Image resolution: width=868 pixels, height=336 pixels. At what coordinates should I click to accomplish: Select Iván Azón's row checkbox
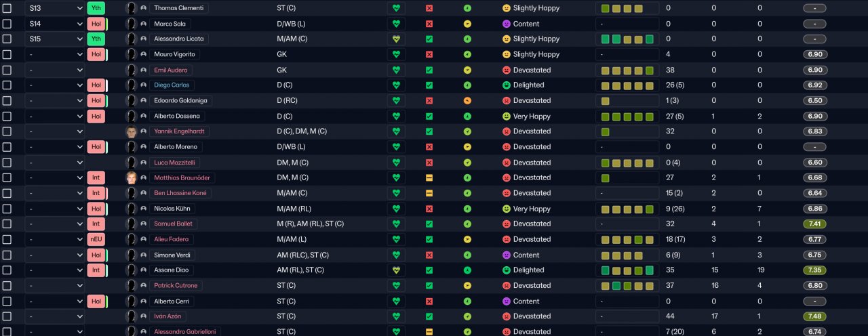(7, 316)
